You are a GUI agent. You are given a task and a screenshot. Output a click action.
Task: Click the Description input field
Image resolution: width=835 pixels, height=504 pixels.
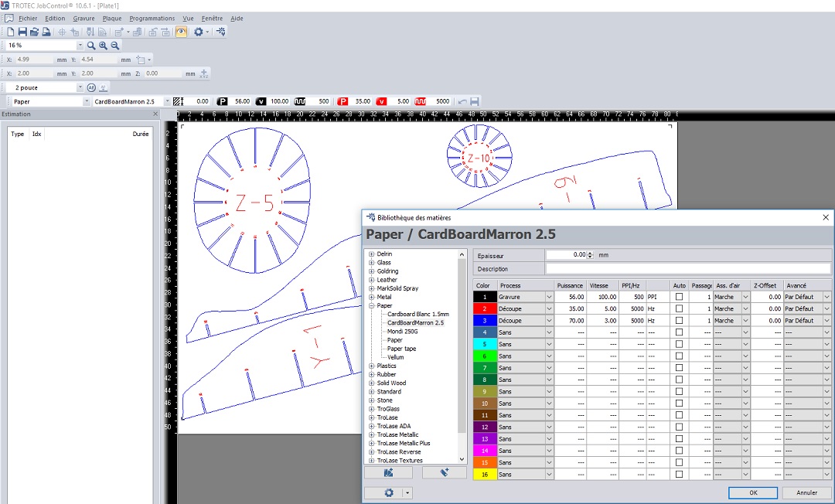point(688,269)
